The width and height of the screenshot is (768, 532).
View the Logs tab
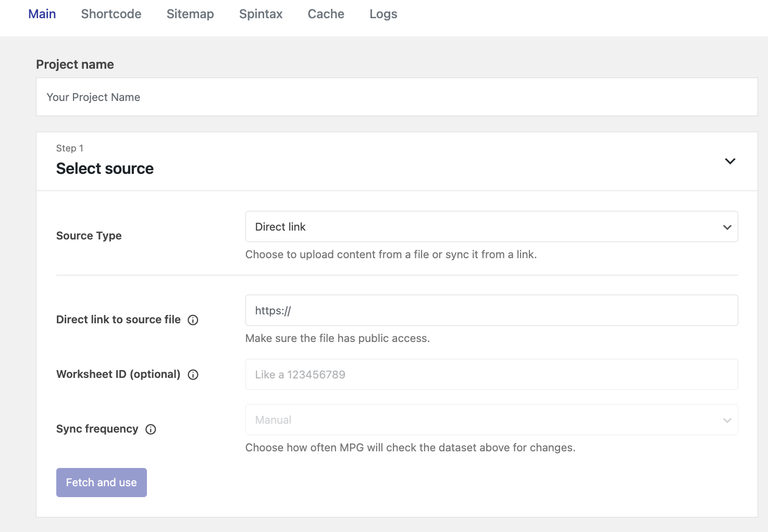point(383,14)
